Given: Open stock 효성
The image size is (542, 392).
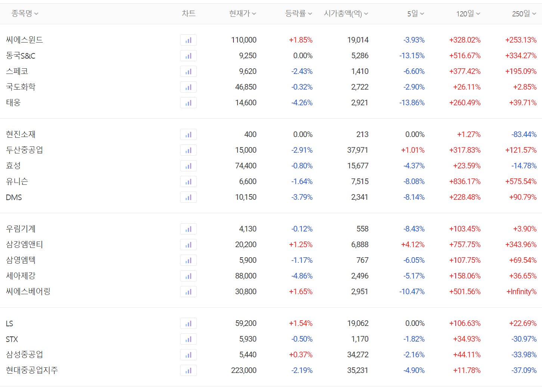Looking at the screenshot, I should click(x=13, y=165).
